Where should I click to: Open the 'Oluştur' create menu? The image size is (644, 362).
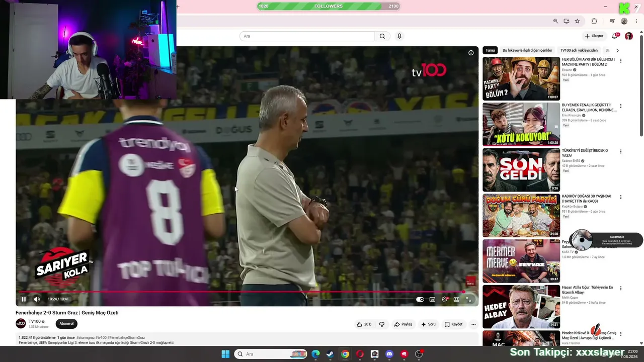click(594, 36)
